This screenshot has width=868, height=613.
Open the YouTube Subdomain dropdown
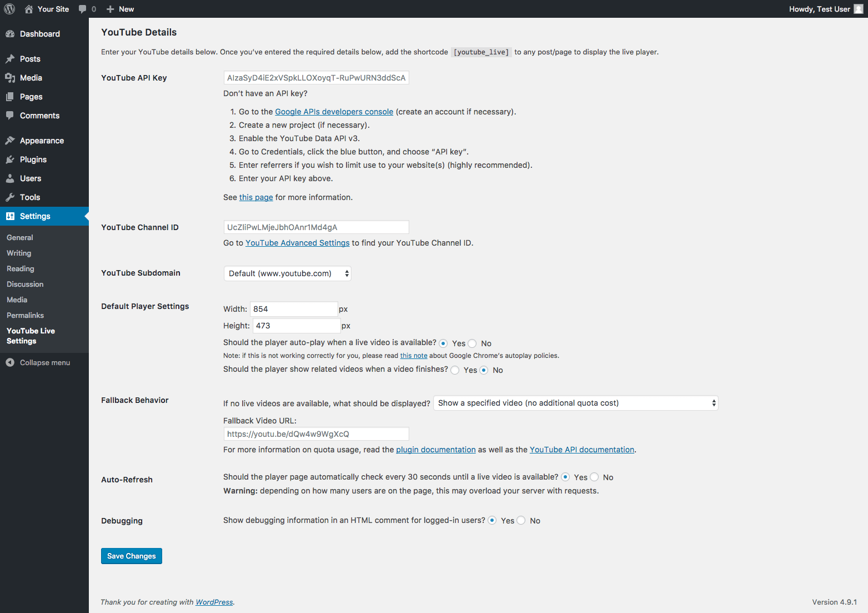pyautogui.click(x=287, y=273)
